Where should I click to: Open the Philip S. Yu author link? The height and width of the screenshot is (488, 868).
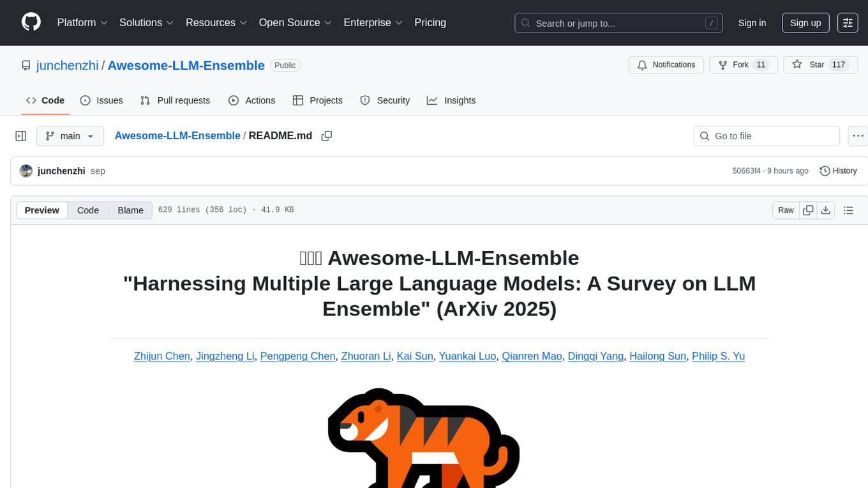click(719, 356)
